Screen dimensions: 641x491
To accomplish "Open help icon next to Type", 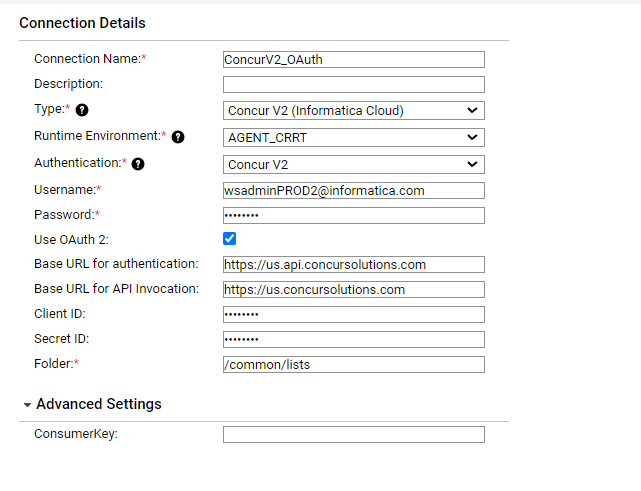I will click(82, 110).
